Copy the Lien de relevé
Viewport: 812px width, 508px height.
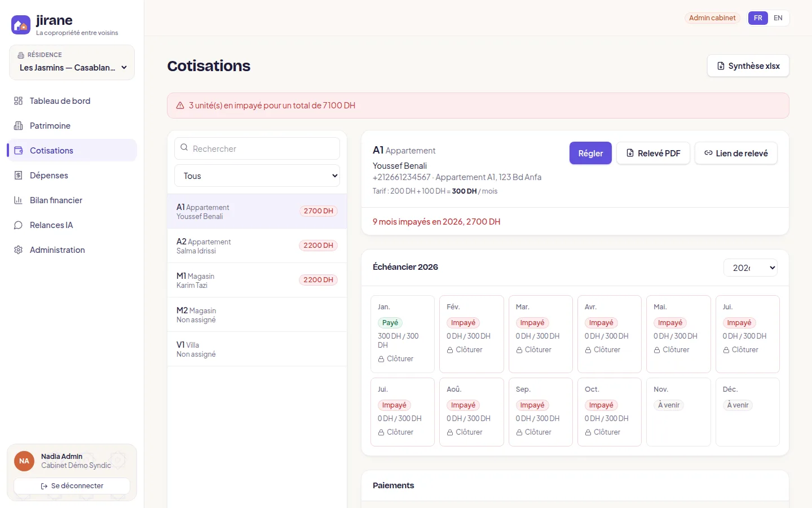tap(736, 153)
